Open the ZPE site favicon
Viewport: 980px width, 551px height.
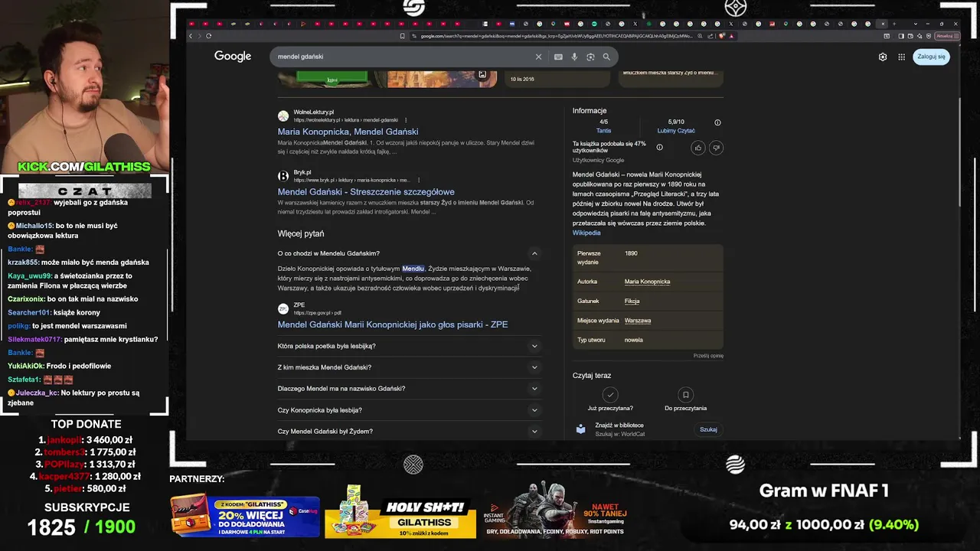[x=283, y=308]
